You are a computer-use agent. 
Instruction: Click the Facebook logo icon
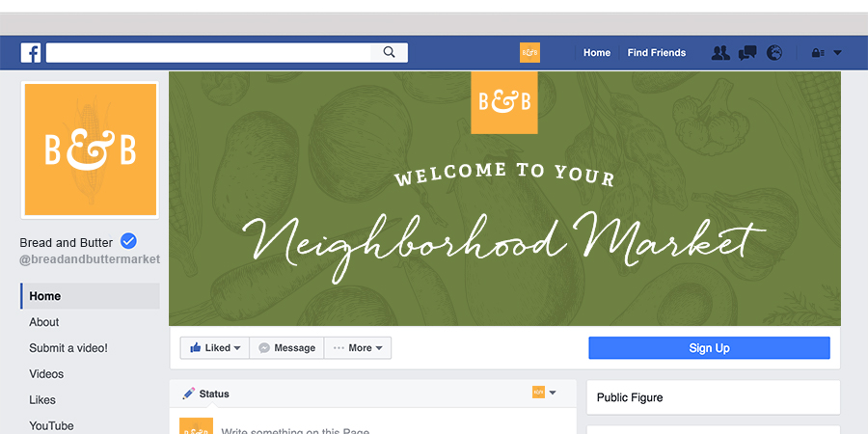click(31, 53)
